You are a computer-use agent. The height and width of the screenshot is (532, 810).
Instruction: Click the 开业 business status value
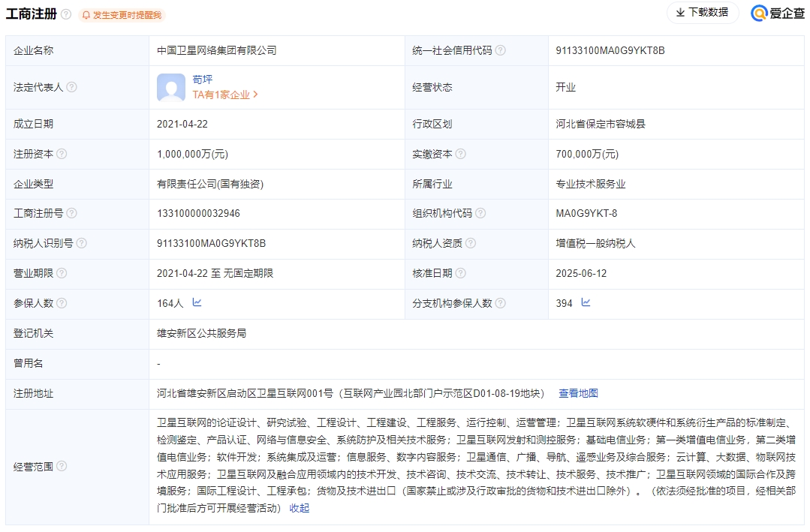click(566, 87)
